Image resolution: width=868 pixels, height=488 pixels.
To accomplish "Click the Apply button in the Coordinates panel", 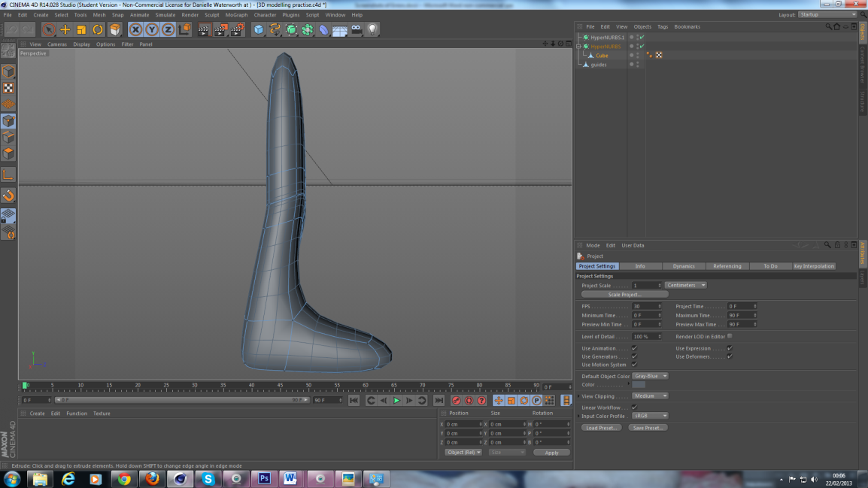I will point(551,452).
